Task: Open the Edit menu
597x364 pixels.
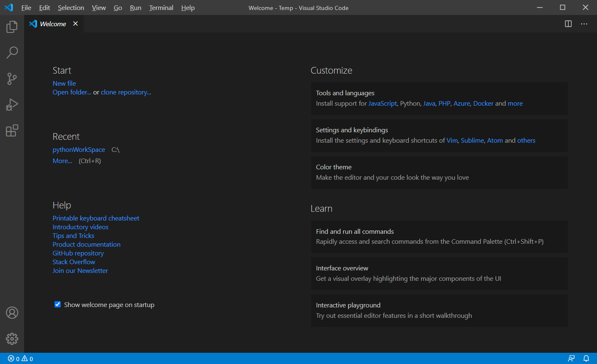Action: [x=45, y=7]
